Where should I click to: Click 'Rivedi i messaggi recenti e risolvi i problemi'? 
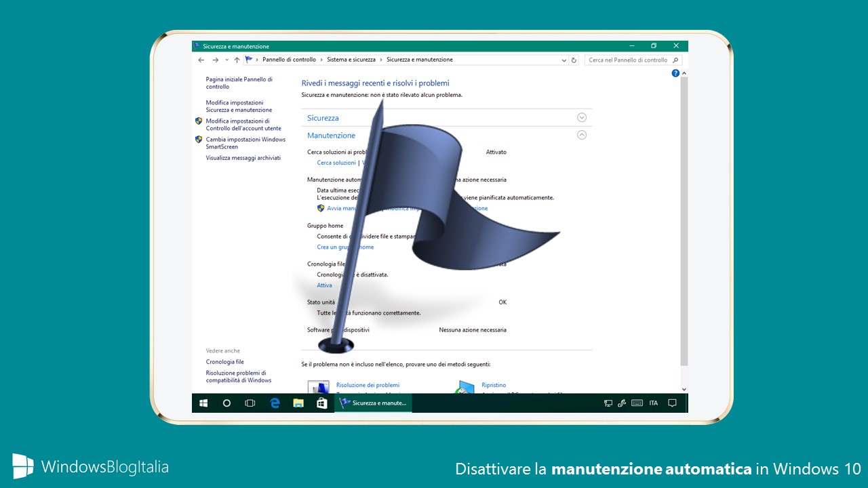375,83
